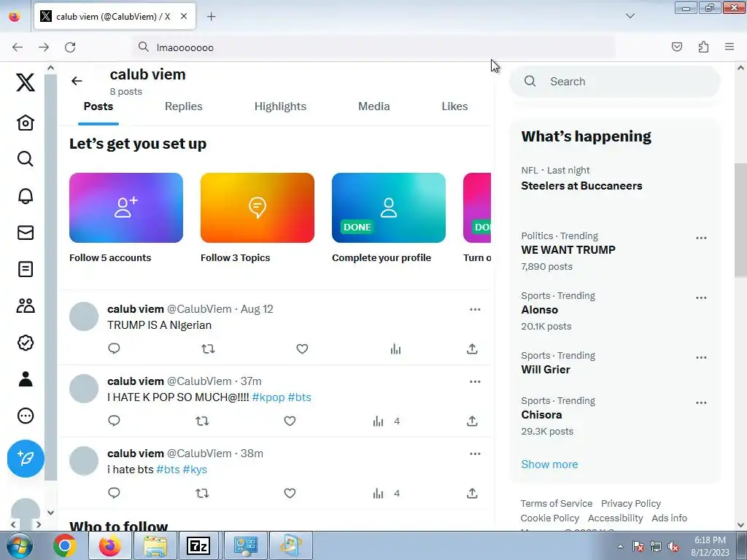This screenshot has width=747, height=560.
Task: Open options for Alonso trend
Action: (x=701, y=298)
